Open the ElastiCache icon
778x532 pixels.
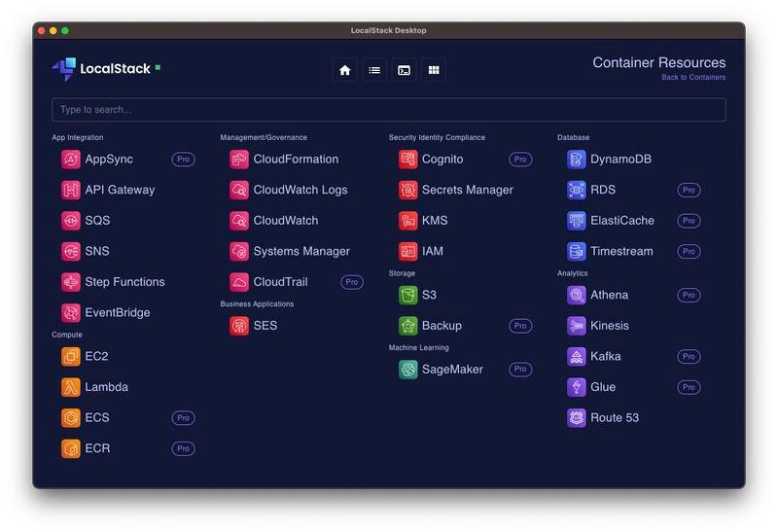pyautogui.click(x=576, y=221)
